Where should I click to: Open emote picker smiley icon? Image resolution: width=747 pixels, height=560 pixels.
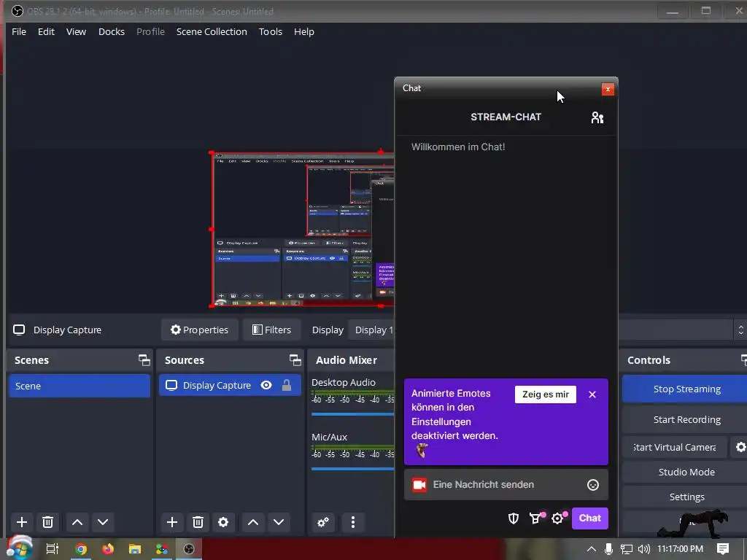592,485
